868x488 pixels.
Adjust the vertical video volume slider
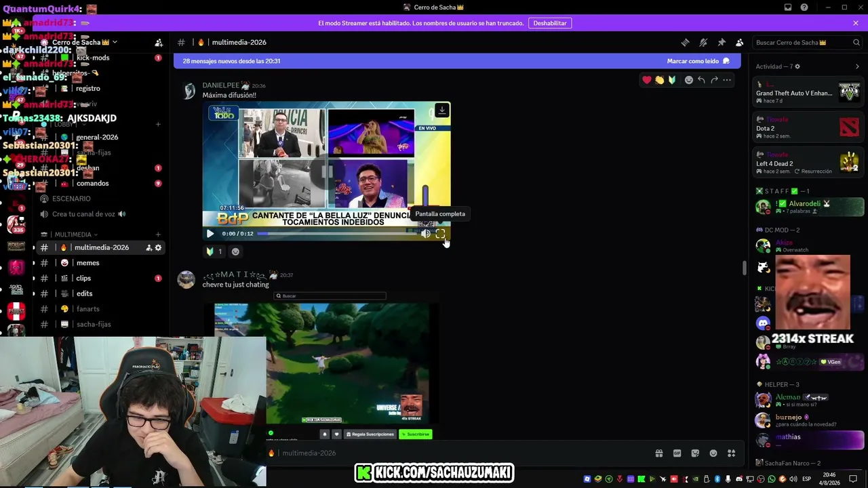426,197
